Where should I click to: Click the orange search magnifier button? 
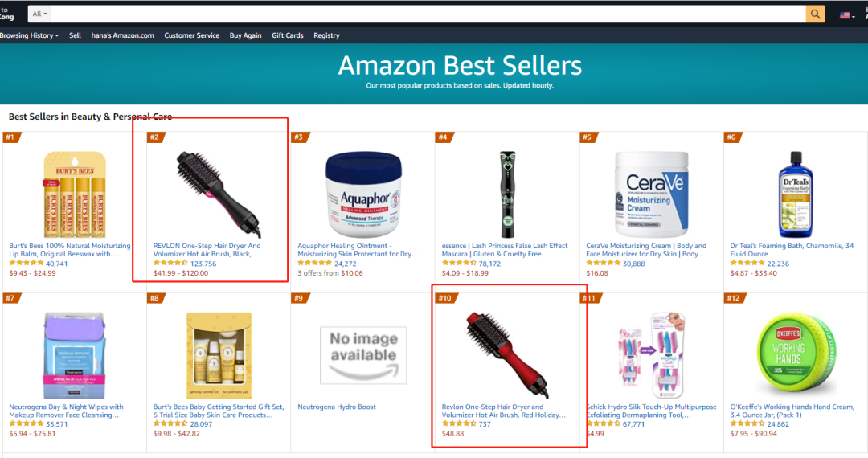(x=815, y=14)
